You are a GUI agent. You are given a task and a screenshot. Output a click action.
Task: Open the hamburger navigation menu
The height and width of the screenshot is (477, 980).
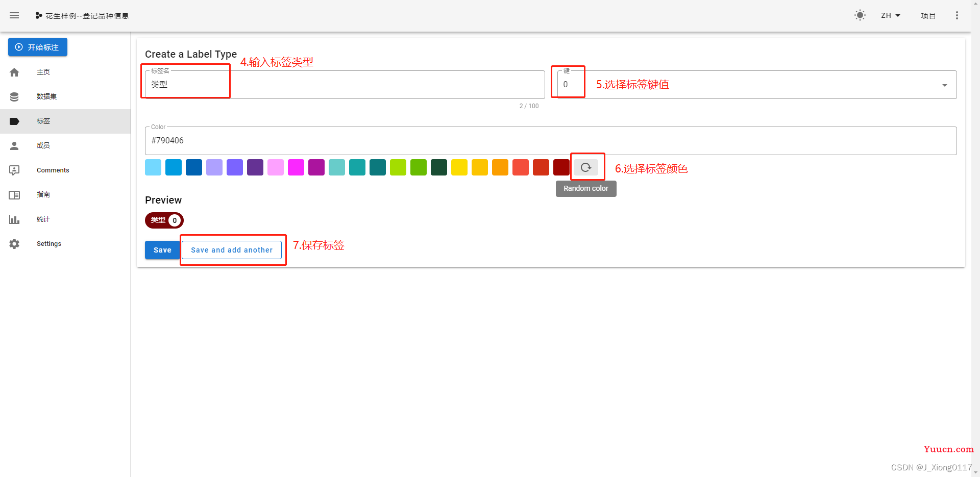14,15
